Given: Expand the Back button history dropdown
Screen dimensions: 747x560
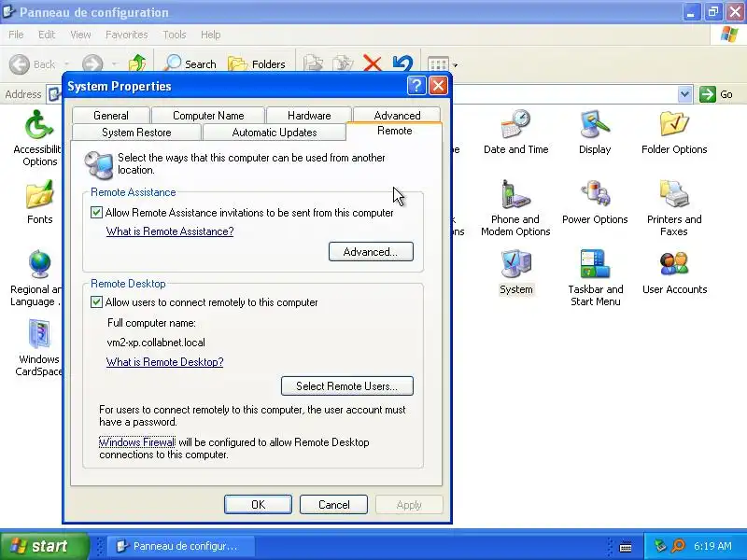Looking at the screenshot, I should click(66, 64).
